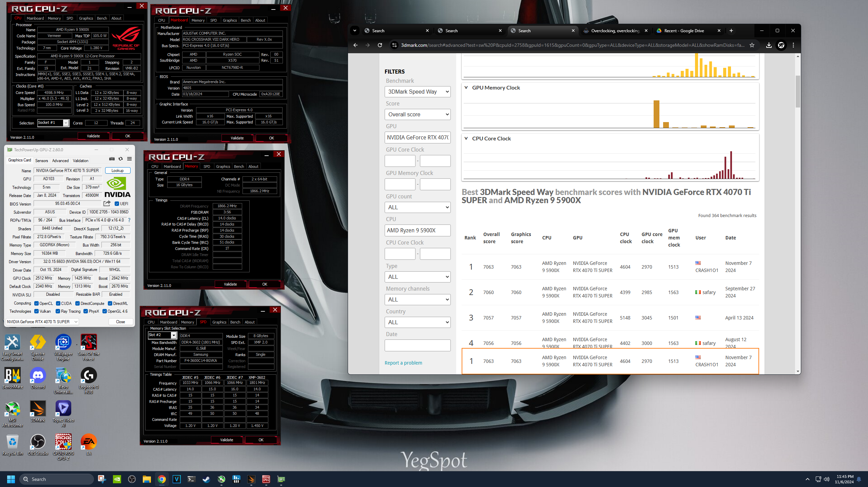The image size is (868, 487).
Task: Switch to Recent - Google Drive tab
Action: pos(689,31)
